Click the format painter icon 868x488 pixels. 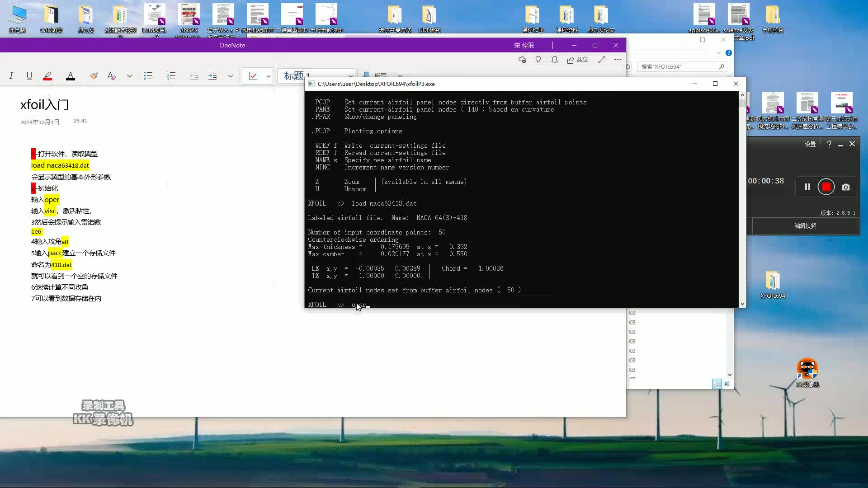coord(94,76)
